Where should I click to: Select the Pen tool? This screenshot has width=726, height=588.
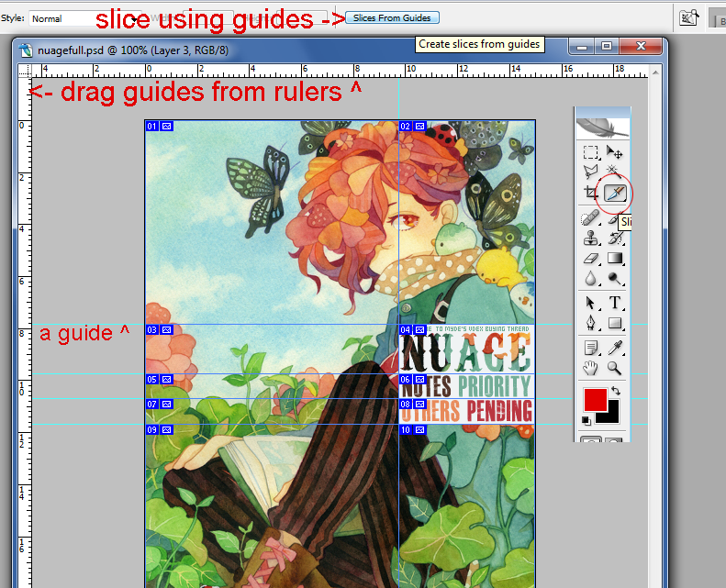590,323
